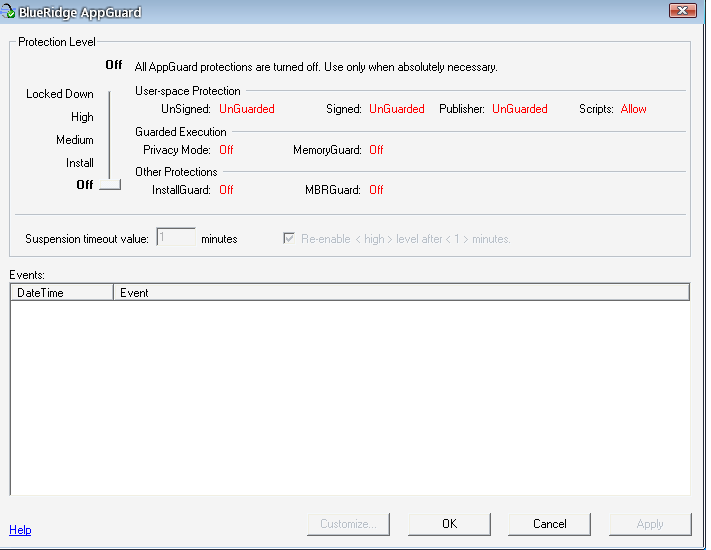Viewport: 711px width, 550px height.
Task: Close the BlueRidge AppGuard window
Action: click(x=682, y=10)
